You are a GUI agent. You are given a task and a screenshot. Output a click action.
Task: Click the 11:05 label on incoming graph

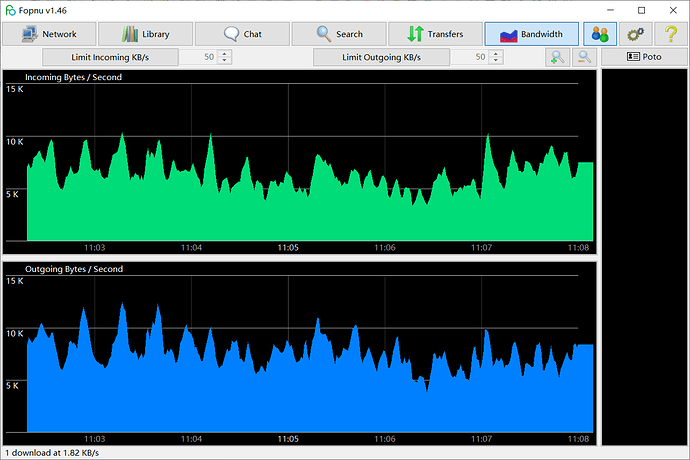coord(288,247)
